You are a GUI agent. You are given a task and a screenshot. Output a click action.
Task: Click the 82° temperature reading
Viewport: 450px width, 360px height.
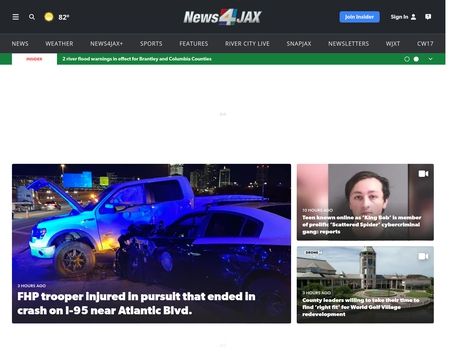(x=64, y=17)
